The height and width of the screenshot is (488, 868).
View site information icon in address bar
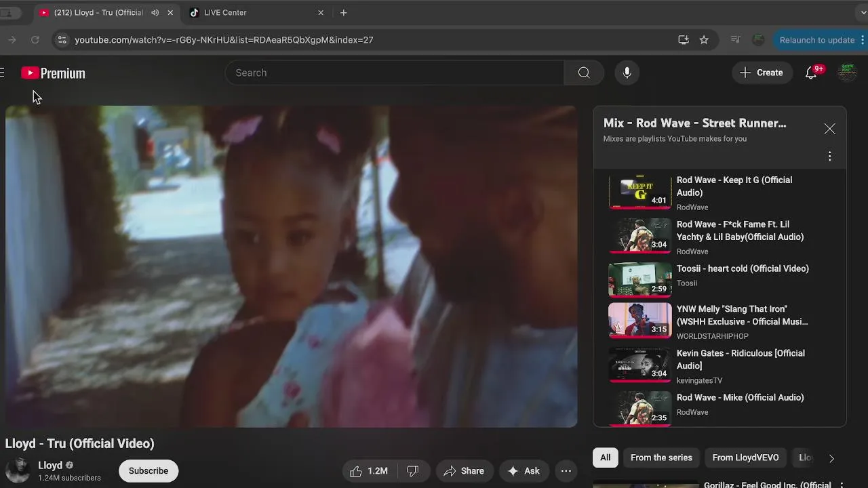click(62, 40)
